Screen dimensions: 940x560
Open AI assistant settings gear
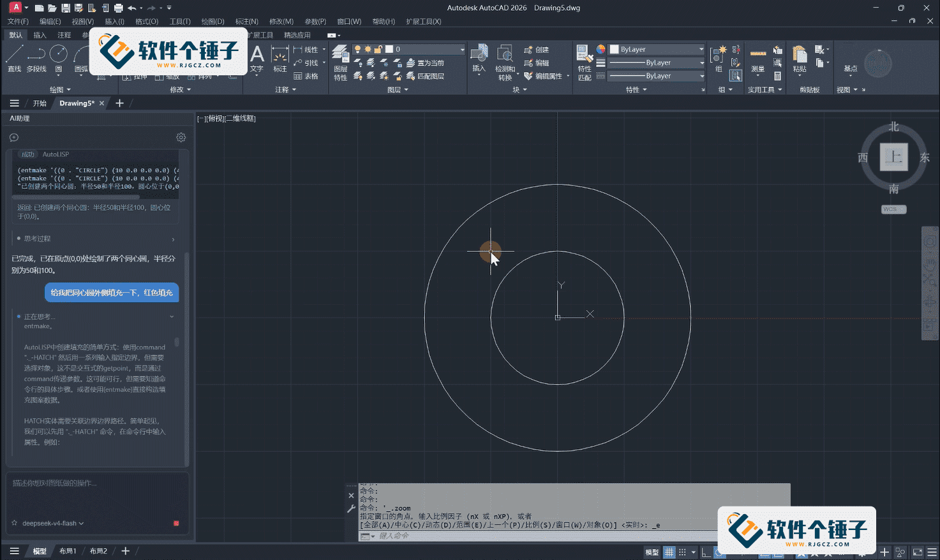181,137
